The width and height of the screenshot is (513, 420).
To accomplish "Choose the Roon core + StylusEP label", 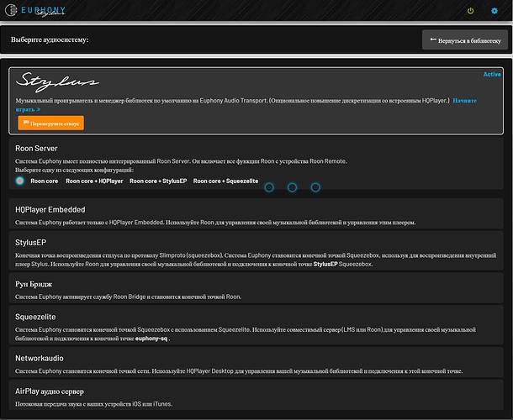I will pos(158,181).
